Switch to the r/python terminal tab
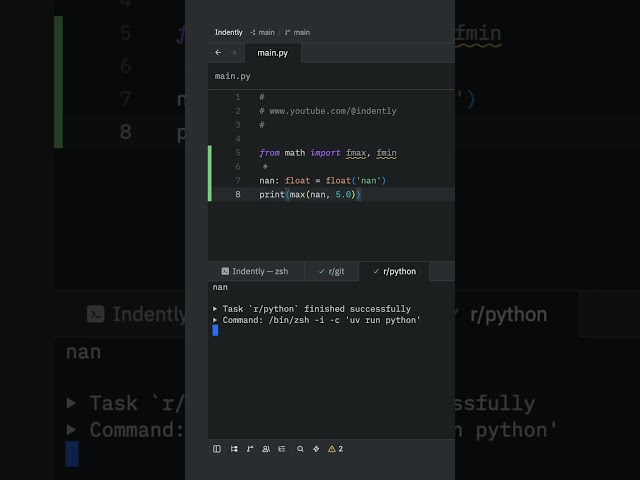The height and width of the screenshot is (480, 640). (394, 271)
